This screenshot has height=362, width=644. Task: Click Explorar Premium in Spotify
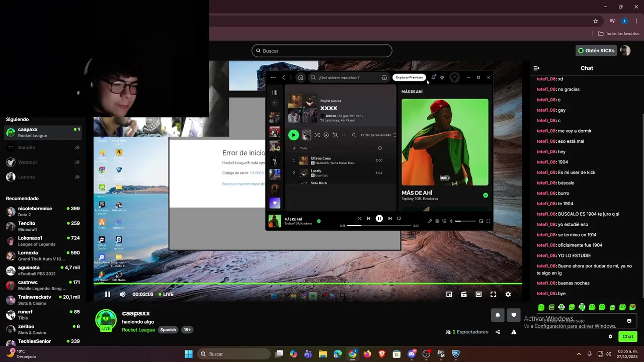point(409,77)
